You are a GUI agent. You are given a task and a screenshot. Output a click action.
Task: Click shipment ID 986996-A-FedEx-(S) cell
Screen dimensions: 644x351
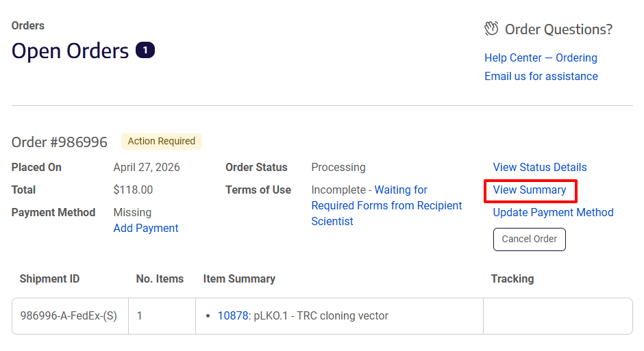pos(69,316)
